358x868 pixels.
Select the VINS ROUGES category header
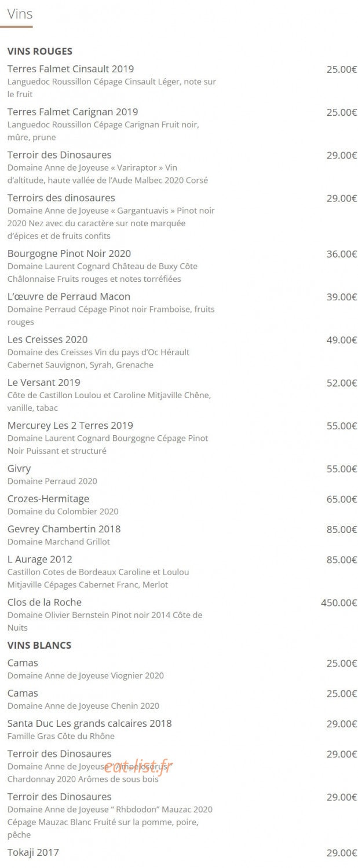point(40,52)
